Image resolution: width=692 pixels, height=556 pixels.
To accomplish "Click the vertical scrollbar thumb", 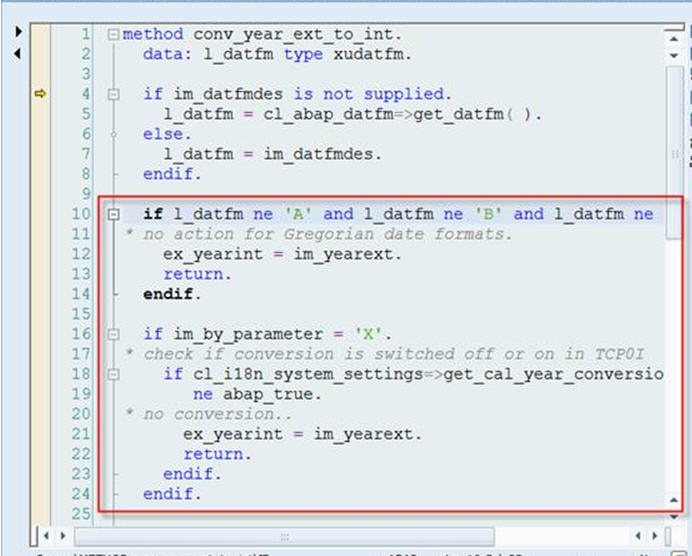I will [x=674, y=152].
